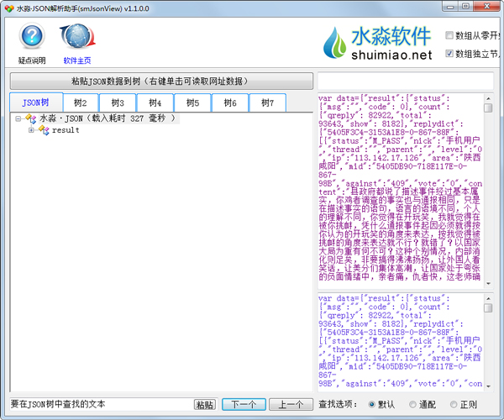This screenshot has height=420, width=504.
Task: Collapse the 水淼·JSON root node
Action: coord(18,118)
